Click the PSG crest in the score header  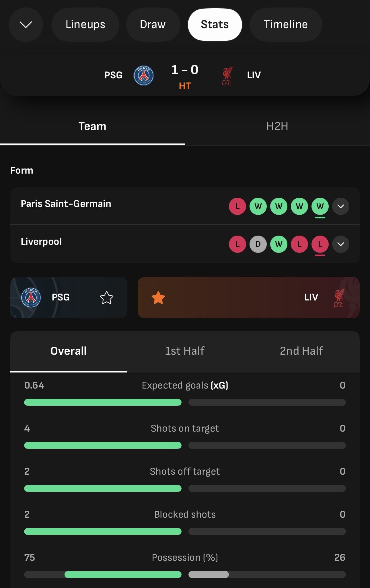point(143,75)
